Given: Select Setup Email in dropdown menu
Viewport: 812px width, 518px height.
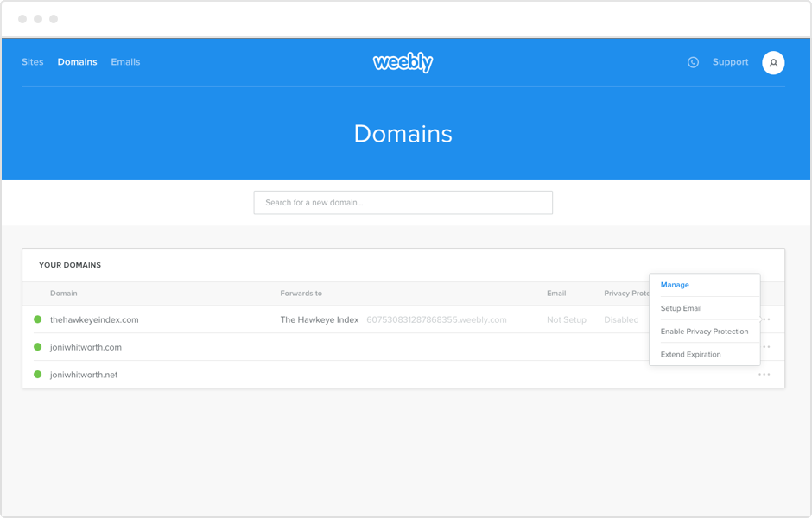Looking at the screenshot, I should point(681,308).
